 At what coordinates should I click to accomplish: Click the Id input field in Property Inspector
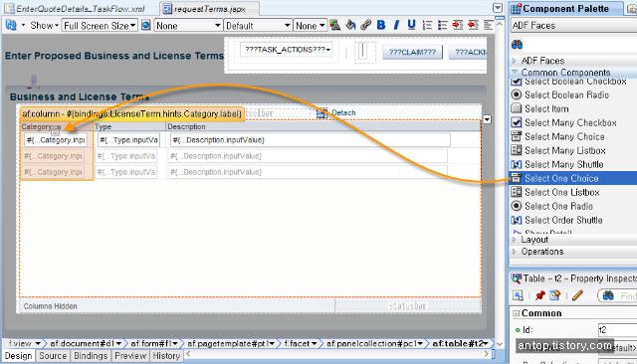[x=617, y=330]
